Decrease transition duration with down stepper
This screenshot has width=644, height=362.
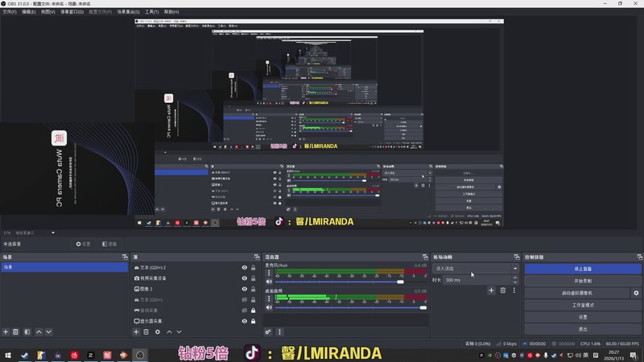point(515,282)
